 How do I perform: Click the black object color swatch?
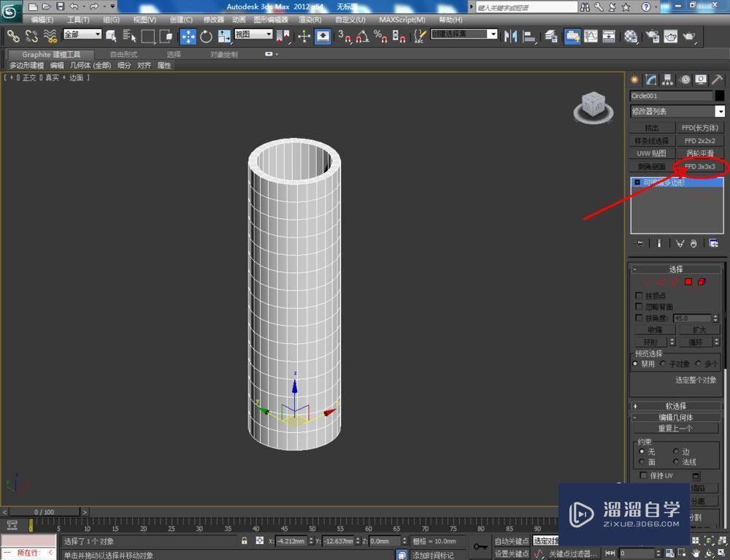click(720, 96)
